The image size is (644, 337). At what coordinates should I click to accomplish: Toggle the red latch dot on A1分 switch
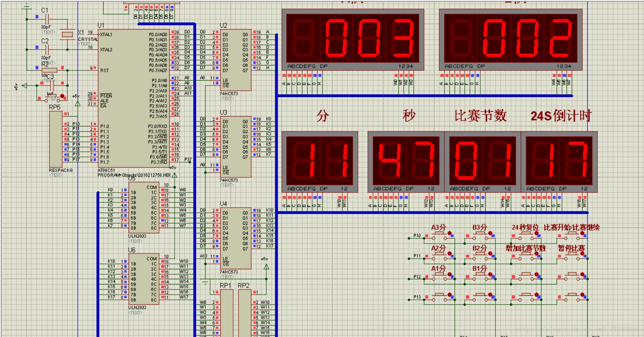(449, 274)
